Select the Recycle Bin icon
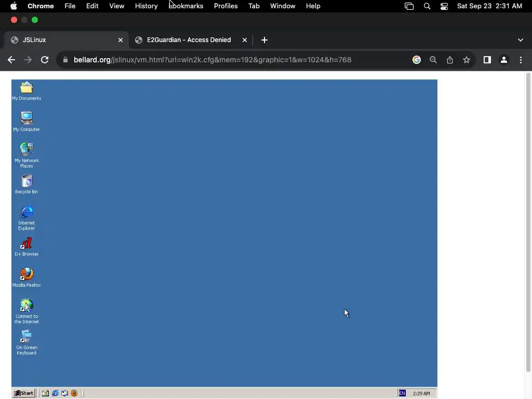Viewport: 532px width, 399px height. click(x=26, y=184)
